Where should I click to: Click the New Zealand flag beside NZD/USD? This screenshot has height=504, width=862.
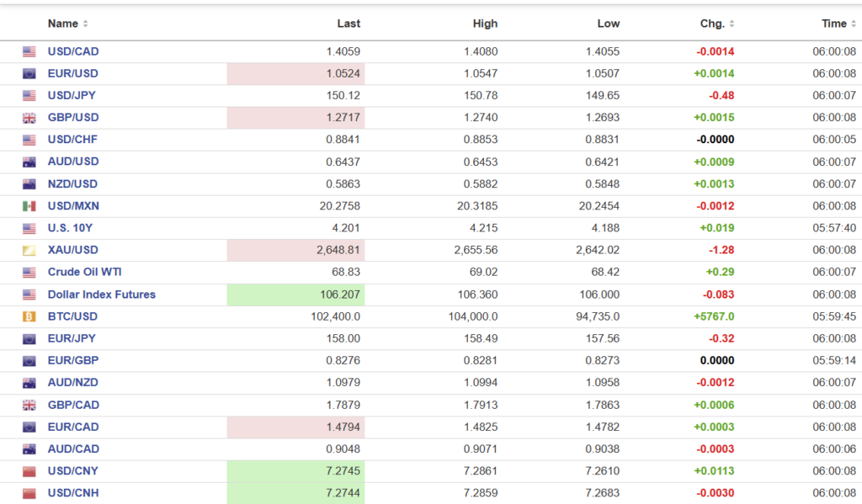click(29, 184)
